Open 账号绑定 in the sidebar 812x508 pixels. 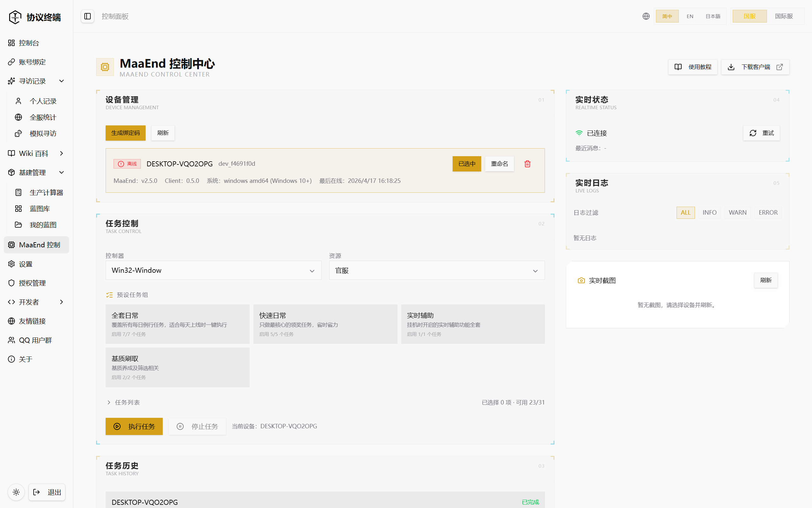coord(36,62)
